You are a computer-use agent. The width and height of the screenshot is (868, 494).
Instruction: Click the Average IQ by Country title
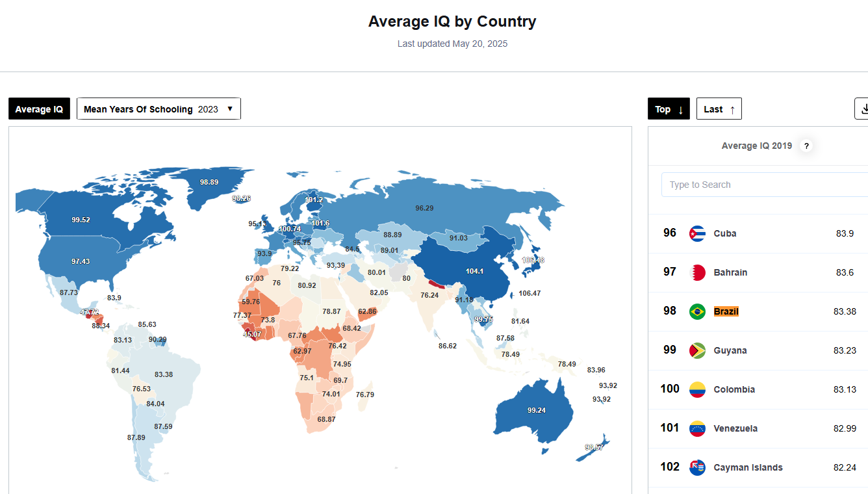point(452,21)
